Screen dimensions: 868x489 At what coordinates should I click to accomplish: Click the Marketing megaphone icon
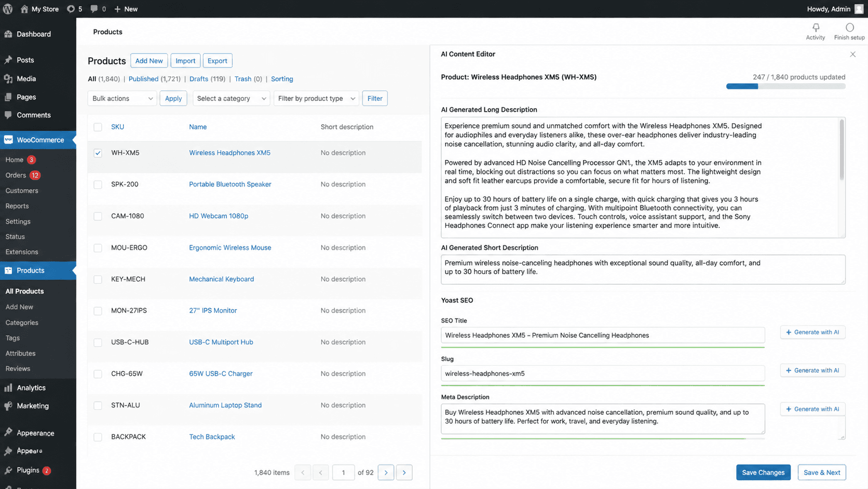(x=8, y=406)
